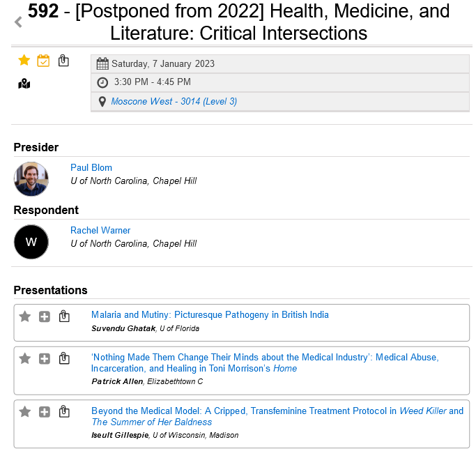Open the session's paperclip attachment icon
Screen dimensions: 476x451
tap(63, 61)
